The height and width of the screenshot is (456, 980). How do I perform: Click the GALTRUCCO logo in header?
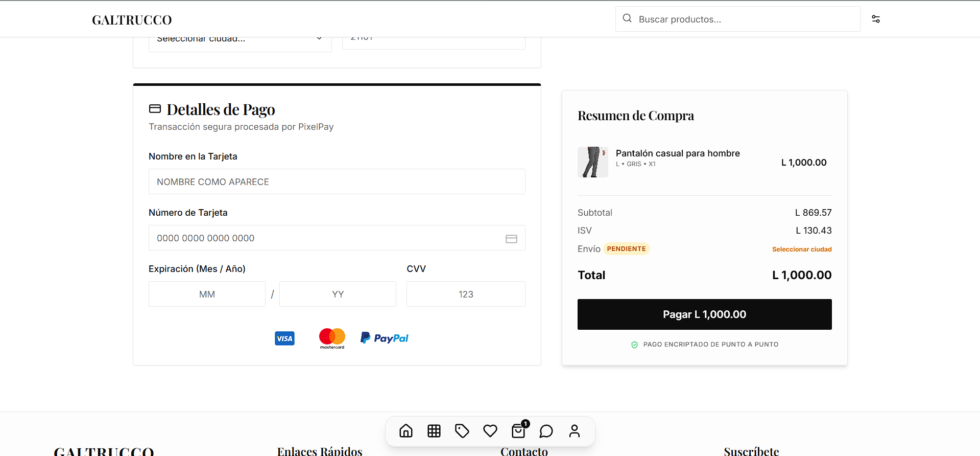click(x=132, y=20)
